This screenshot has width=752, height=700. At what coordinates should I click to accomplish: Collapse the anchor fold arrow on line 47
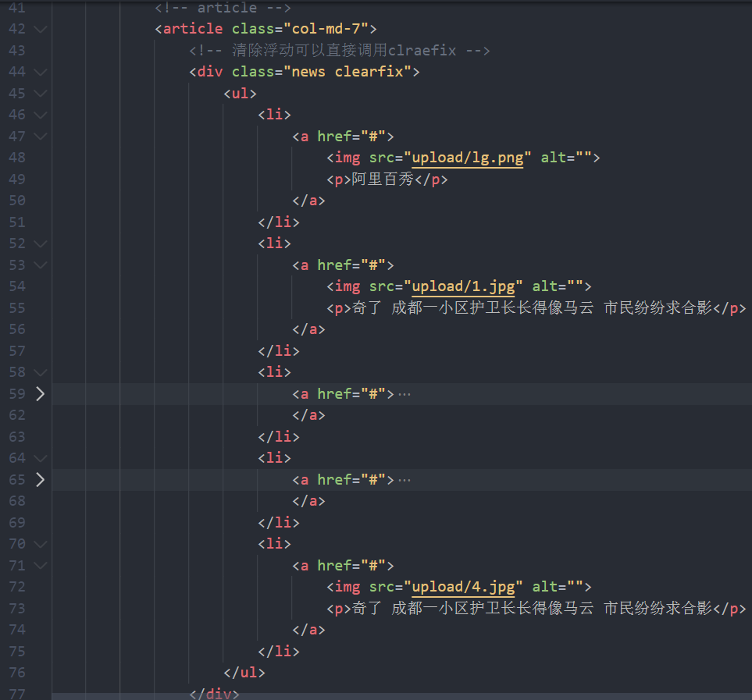tap(41, 137)
